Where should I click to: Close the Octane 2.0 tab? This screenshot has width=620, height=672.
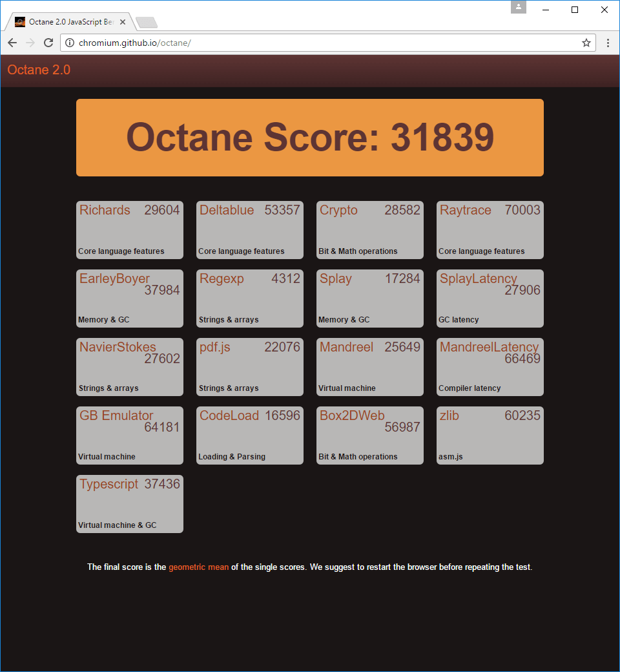click(x=123, y=22)
